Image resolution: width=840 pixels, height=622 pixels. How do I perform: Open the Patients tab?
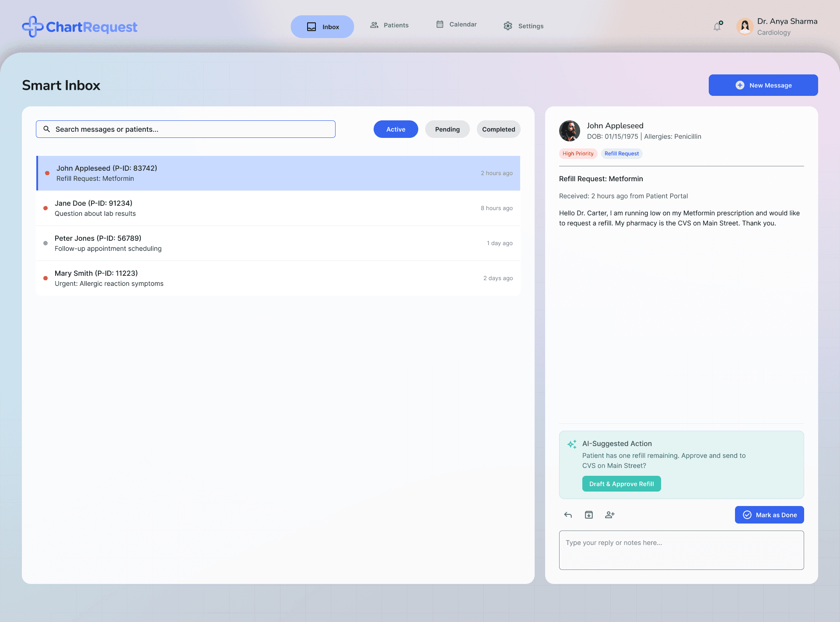point(389,25)
